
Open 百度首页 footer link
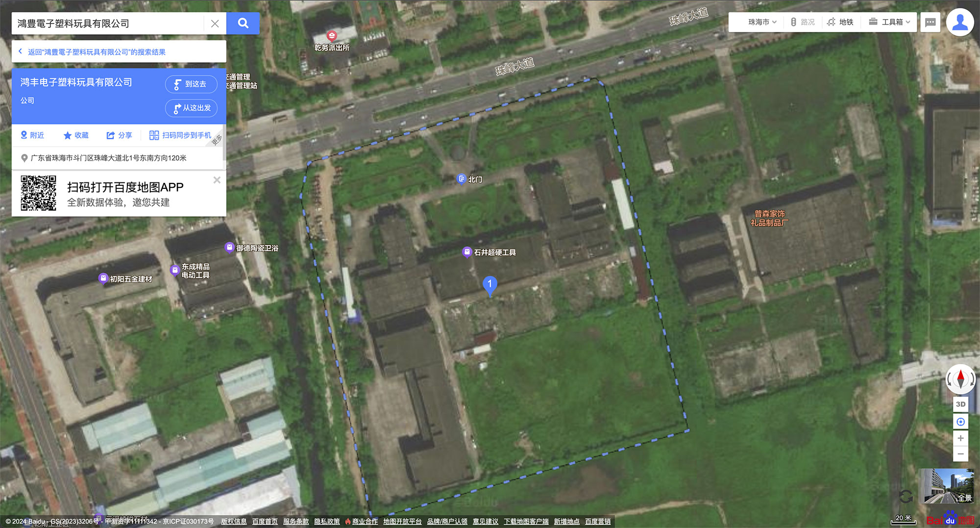point(265,521)
